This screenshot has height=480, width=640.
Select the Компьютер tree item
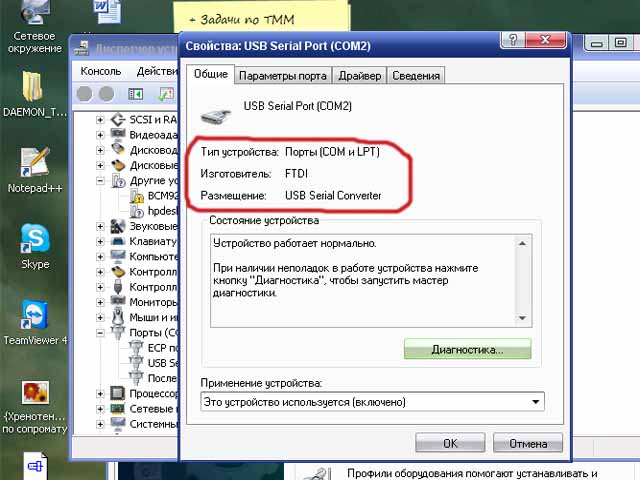coord(144,257)
